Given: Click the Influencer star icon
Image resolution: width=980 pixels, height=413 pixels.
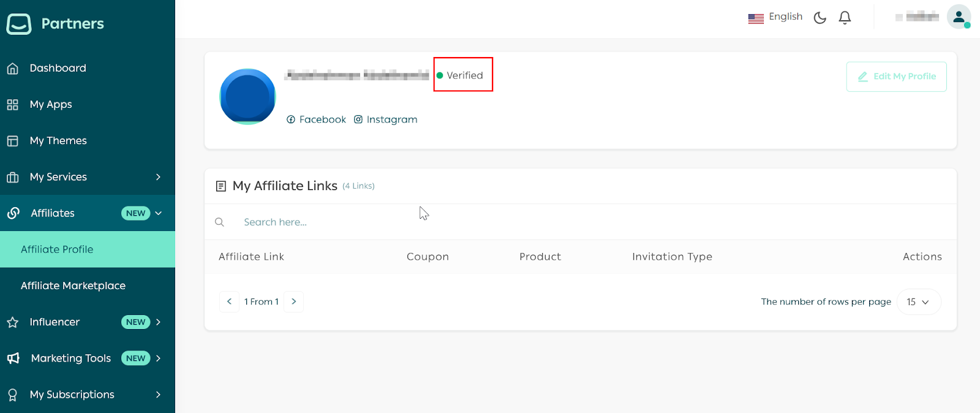Looking at the screenshot, I should [13, 322].
